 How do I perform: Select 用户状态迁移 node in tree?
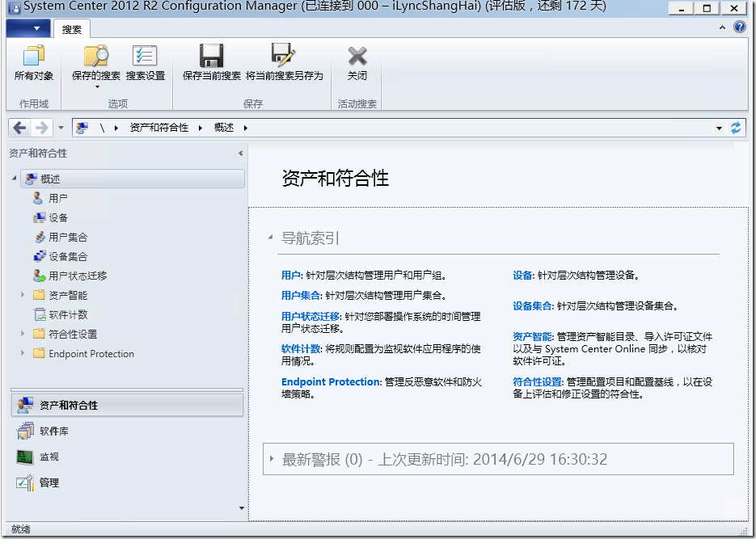70,276
